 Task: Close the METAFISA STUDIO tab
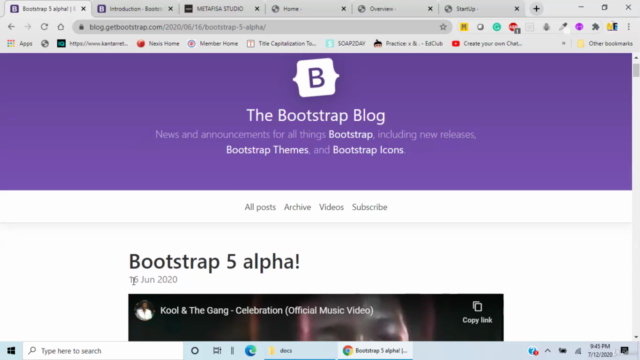[257, 9]
